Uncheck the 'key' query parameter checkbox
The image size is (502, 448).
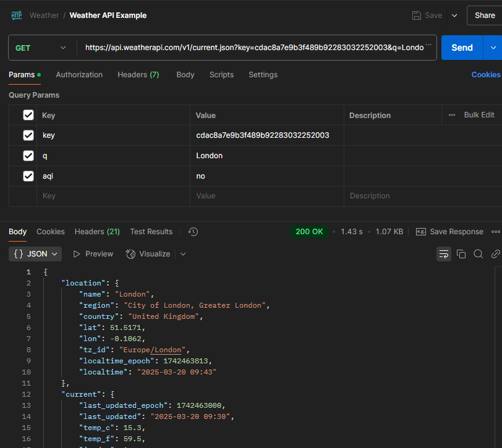(28, 135)
